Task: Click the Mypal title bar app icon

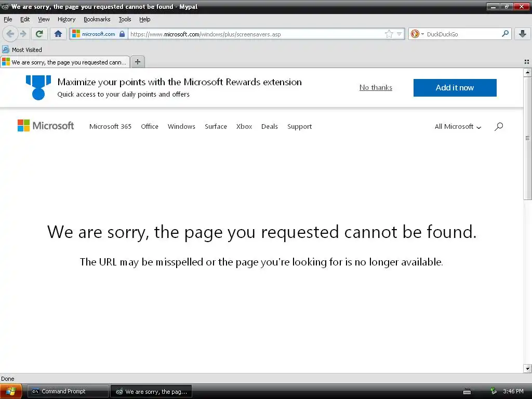Action: (5, 6)
